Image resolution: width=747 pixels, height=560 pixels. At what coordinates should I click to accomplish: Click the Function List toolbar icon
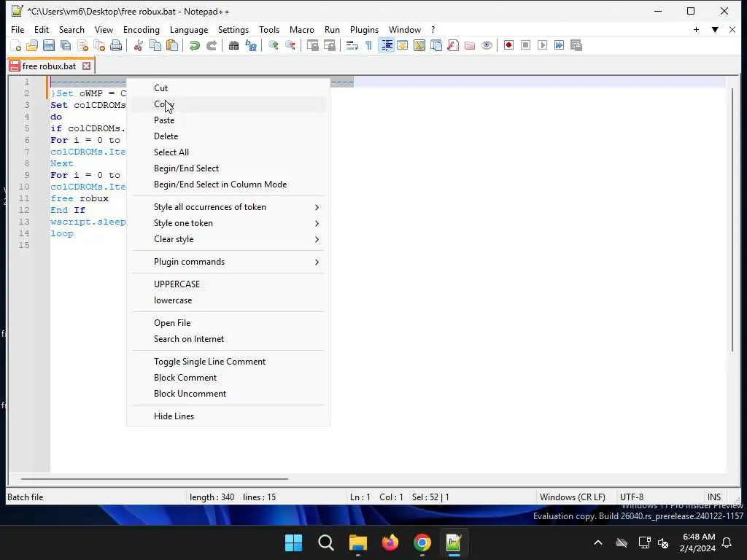coord(453,45)
